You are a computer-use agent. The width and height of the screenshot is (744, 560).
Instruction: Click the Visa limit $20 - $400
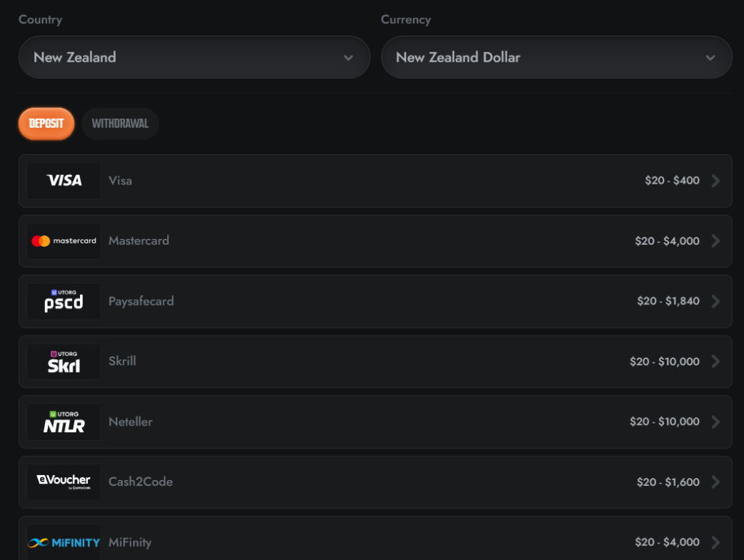coord(672,181)
